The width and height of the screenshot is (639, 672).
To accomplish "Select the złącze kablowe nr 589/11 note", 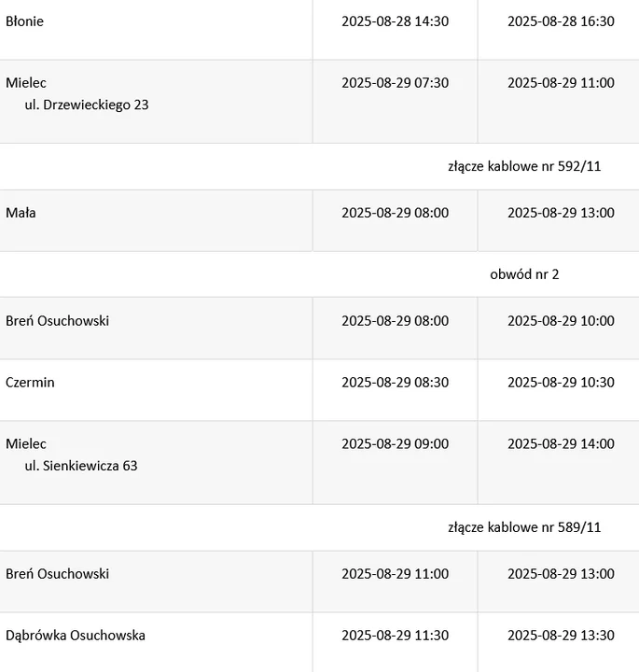I will point(524,527).
